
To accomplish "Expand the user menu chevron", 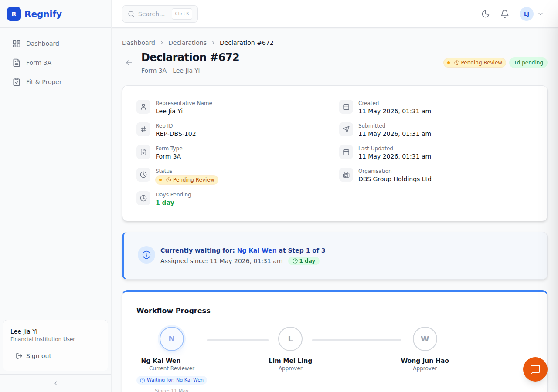I will point(541,14).
